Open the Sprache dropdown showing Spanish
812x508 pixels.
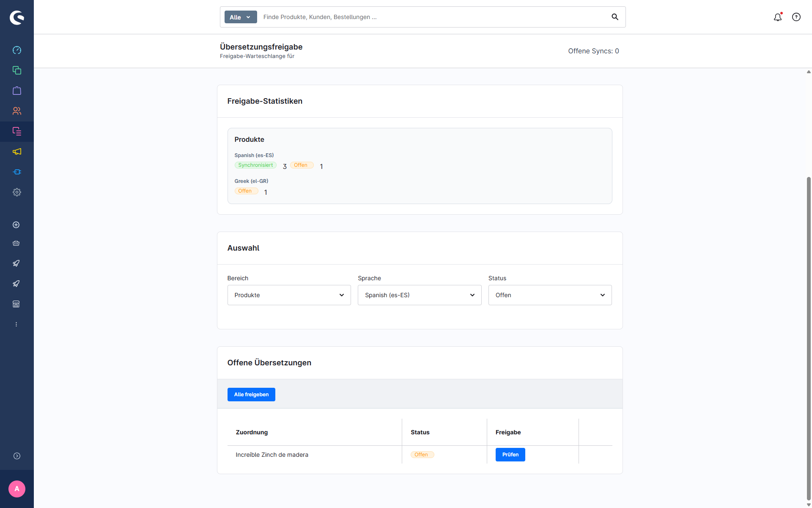[419, 295]
